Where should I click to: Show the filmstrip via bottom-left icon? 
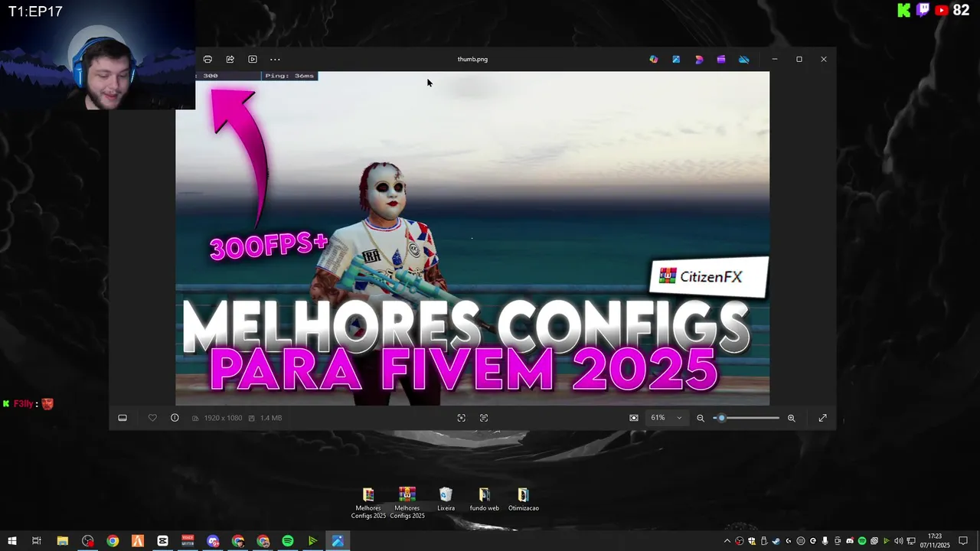pos(122,418)
